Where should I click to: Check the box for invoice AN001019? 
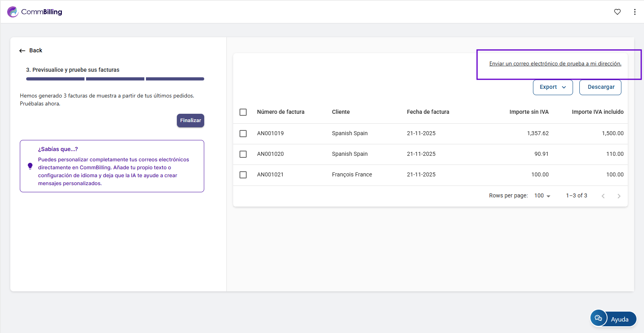[243, 134]
